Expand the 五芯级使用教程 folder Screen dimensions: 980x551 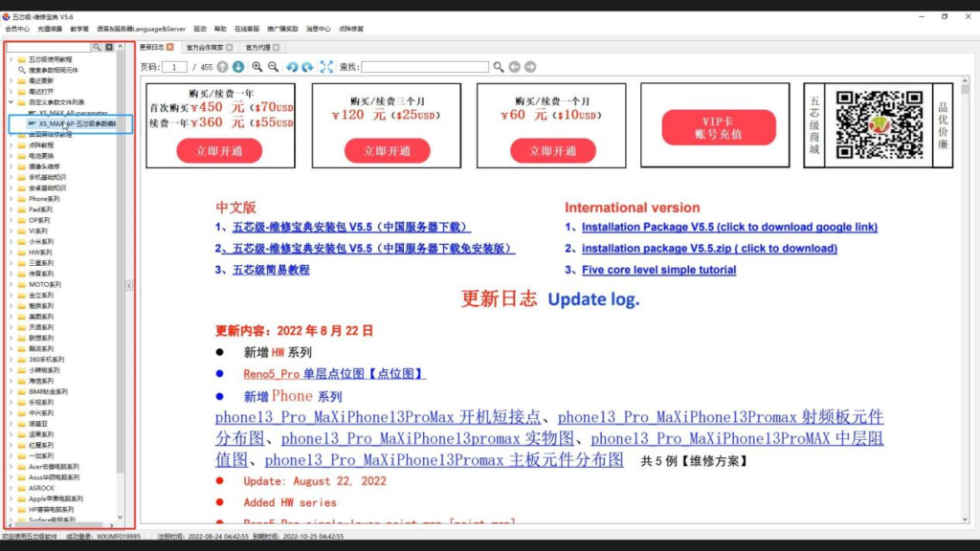(x=11, y=59)
